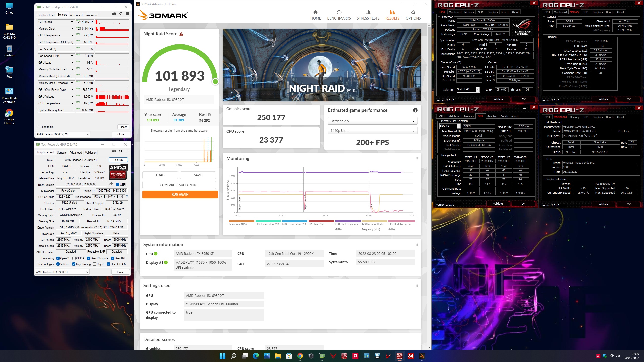Click the 3DMark window vertical scrollbar
Viewport: 644px width, 362px height.
point(429,111)
